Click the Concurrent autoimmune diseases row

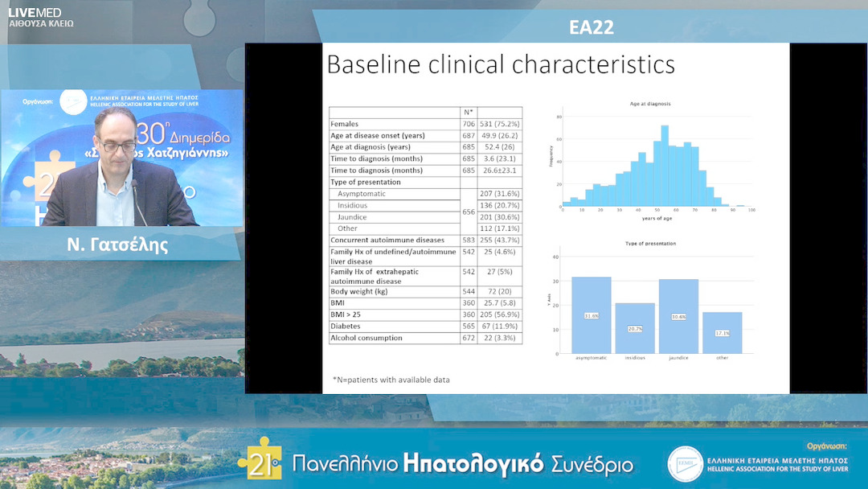point(425,240)
